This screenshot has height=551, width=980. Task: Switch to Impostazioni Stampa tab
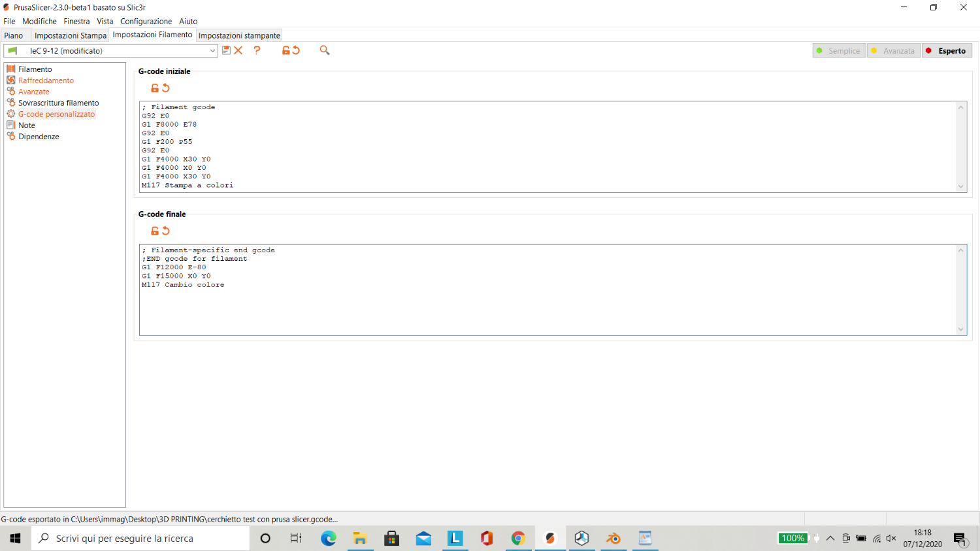tap(70, 35)
